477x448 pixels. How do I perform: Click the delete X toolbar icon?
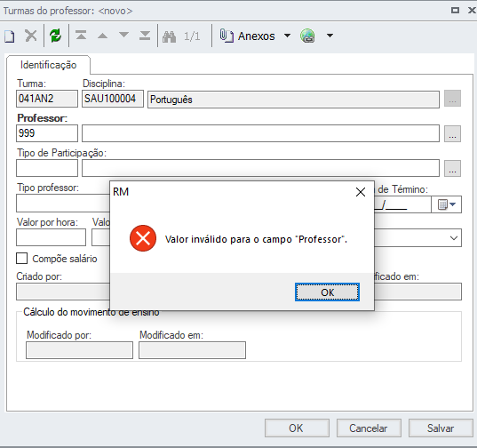pyautogui.click(x=31, y=36)
